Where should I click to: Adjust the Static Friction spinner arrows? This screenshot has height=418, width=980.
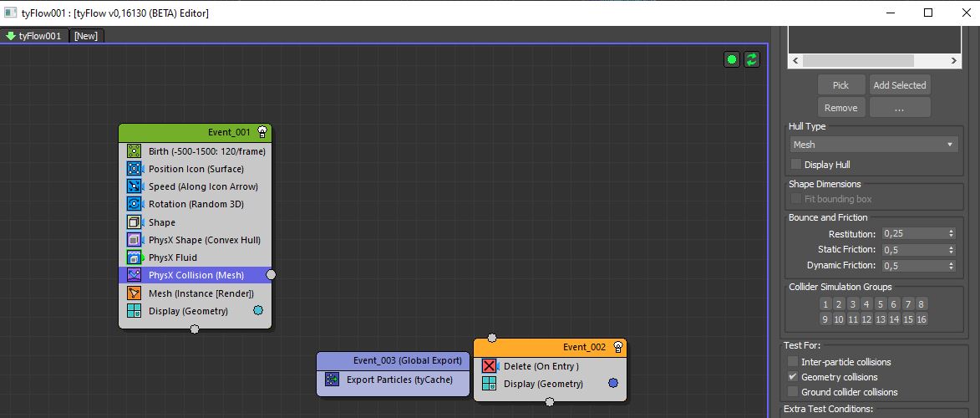(952, 250)
